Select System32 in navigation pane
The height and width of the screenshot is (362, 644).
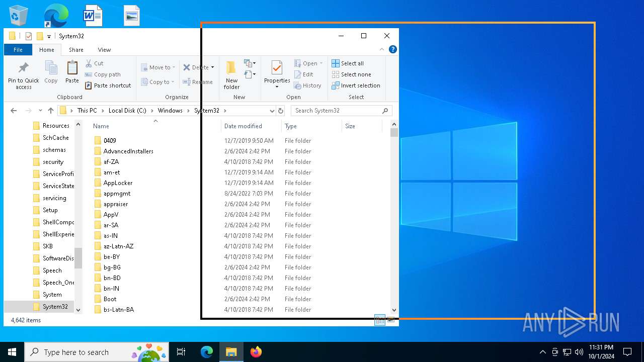click(x=55, y=307)
